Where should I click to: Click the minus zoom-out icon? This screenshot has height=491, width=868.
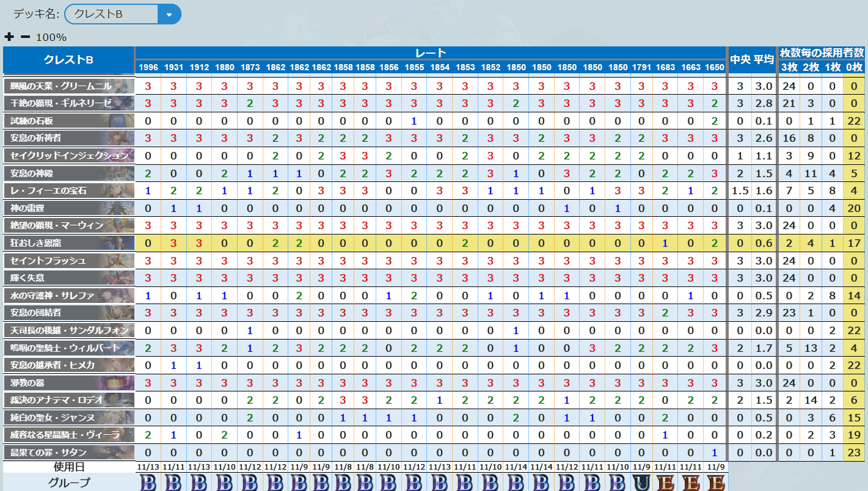(x=25, y=37)
